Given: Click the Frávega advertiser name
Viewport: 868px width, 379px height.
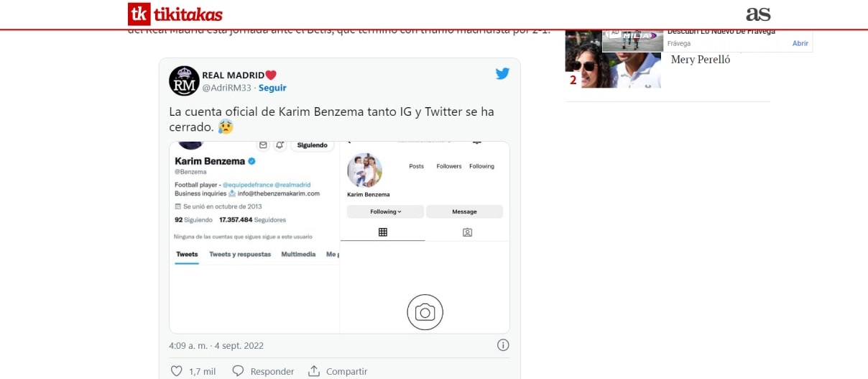Looking at the screenshot, I should [x=679, y=43].
